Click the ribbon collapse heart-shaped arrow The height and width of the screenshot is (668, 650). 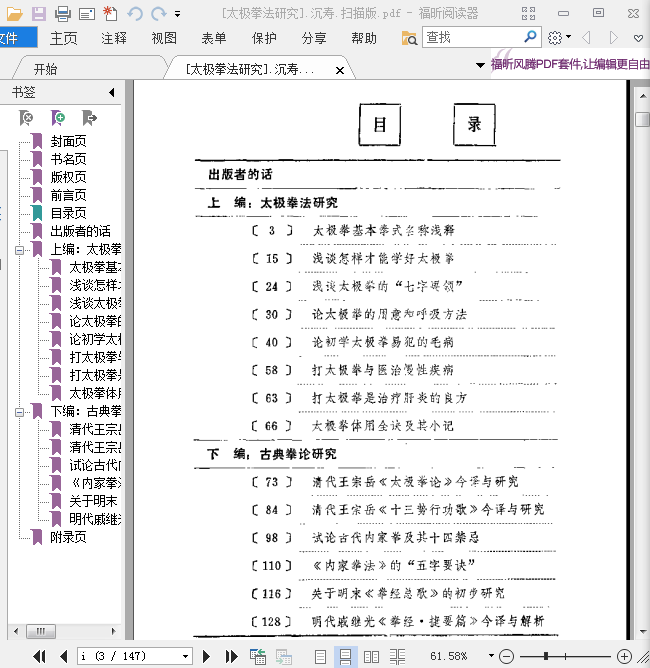638,38
